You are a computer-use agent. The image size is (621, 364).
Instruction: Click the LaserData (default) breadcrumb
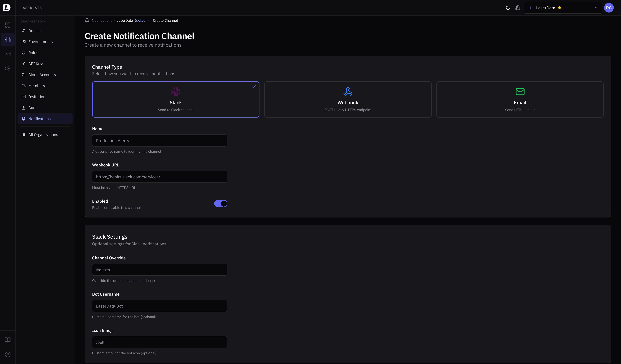(133, 20)
